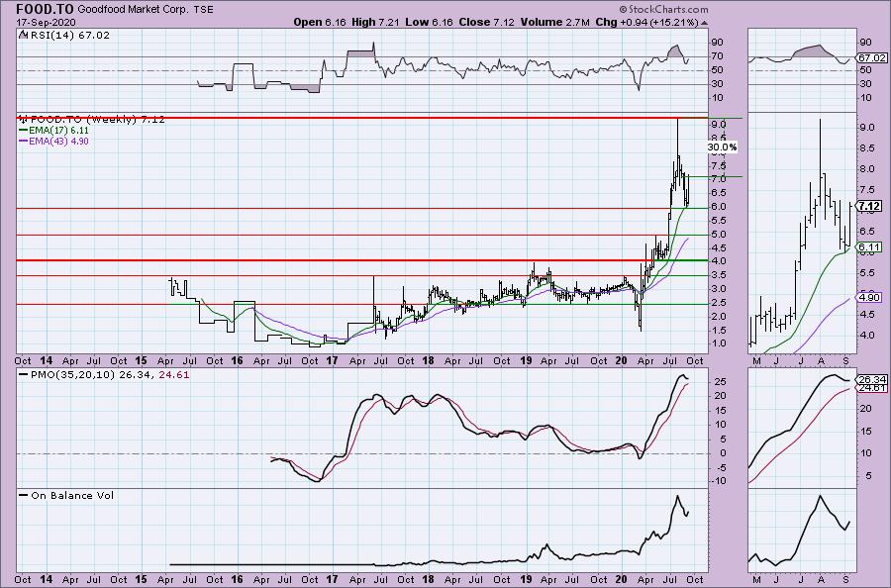
Task: Click the 19 year label under the price chart
Action: 527,360
